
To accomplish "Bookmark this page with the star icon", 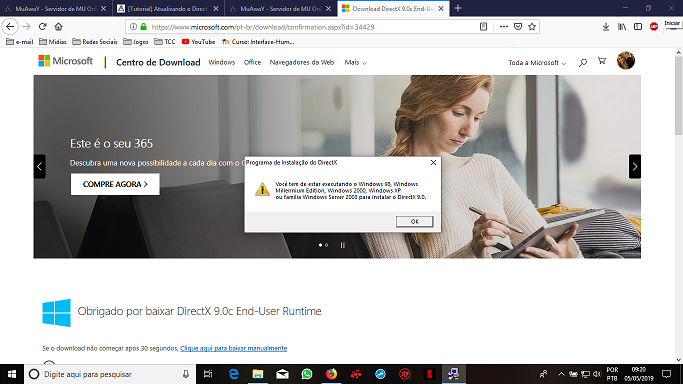I will click(532, 27).
